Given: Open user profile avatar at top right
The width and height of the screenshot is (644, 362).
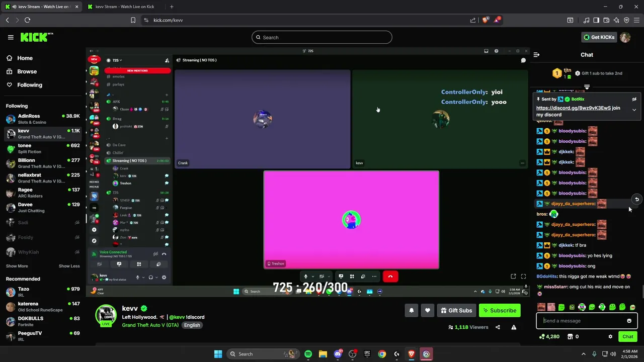Looking at the screenshot, I should pos(625,37).
